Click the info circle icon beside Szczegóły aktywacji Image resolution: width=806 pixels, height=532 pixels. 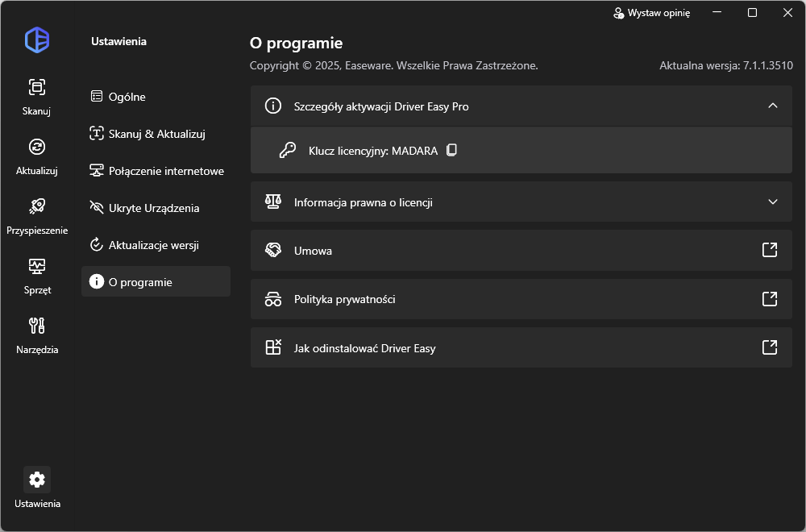pyautogui.click(x=273, y=106)
